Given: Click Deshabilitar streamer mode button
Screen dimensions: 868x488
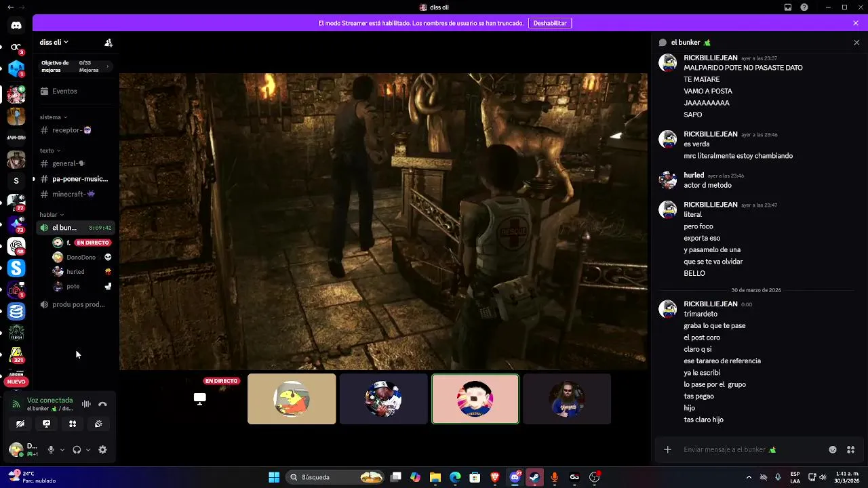Looking at the screenshot, I should pyautogui.click(x=550, y=23).
